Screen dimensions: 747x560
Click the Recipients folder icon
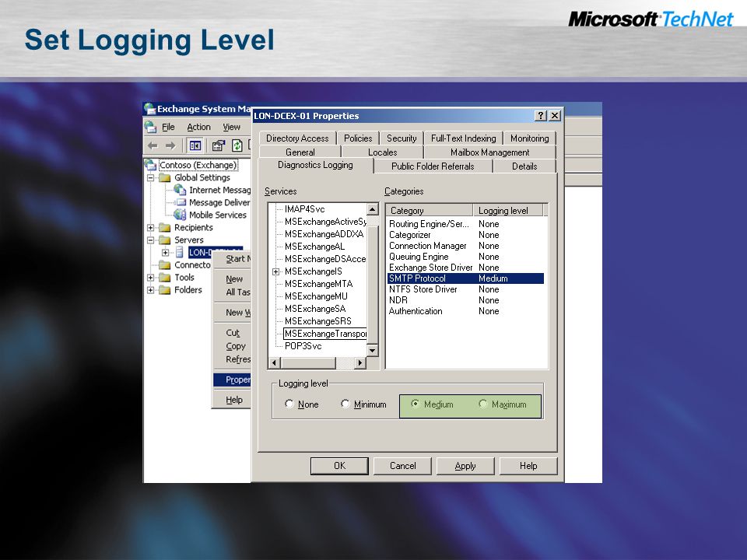tap(165, 228)
